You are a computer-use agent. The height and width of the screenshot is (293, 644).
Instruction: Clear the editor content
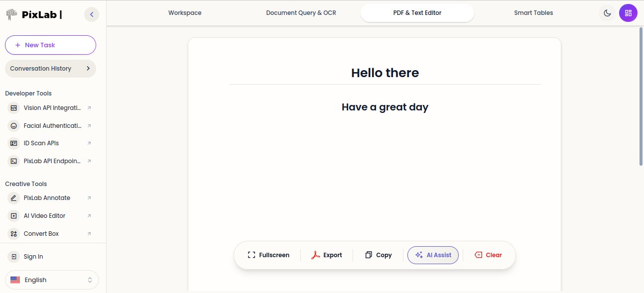click(x=488, y=255)
